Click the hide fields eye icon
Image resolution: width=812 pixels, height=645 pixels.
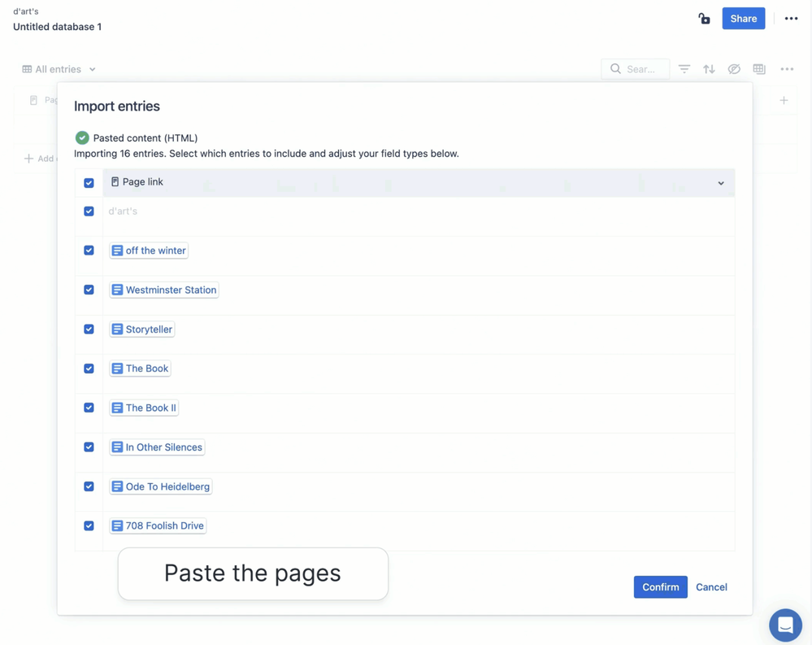point(734,69)
